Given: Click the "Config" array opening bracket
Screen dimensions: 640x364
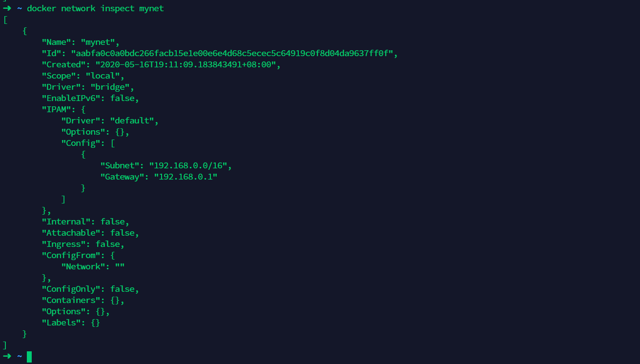Looking at the screenshot, I should 113,143.
